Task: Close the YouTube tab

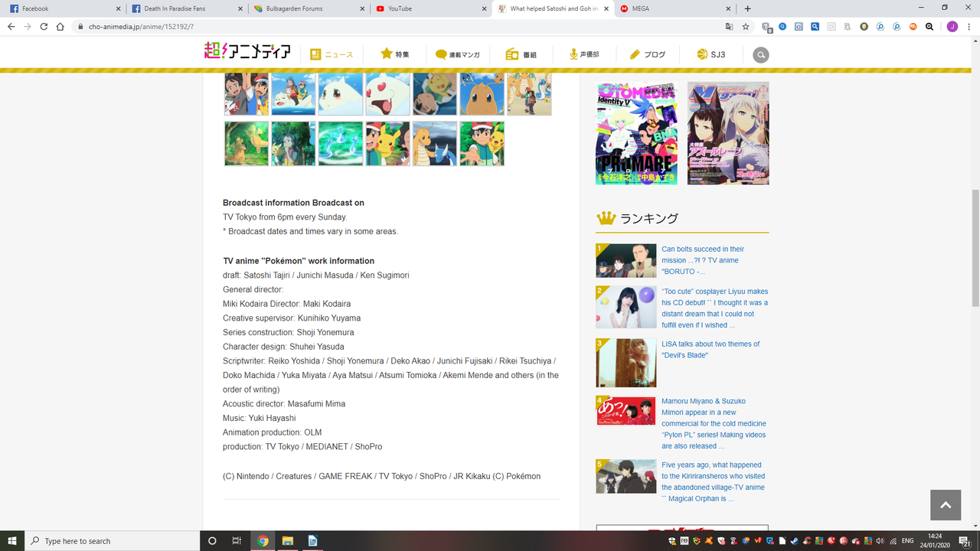Action: 484,8
